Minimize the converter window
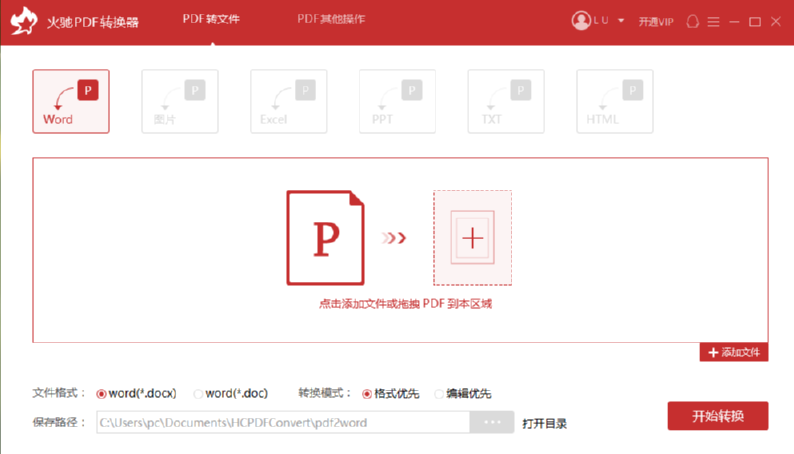Screen dimensions: 794x454 point(734,22)
